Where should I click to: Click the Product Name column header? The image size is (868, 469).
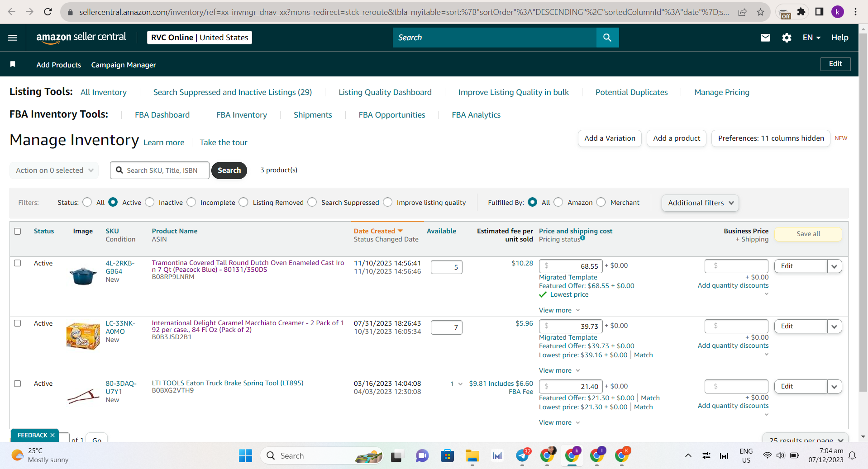[x=175, y=231]
